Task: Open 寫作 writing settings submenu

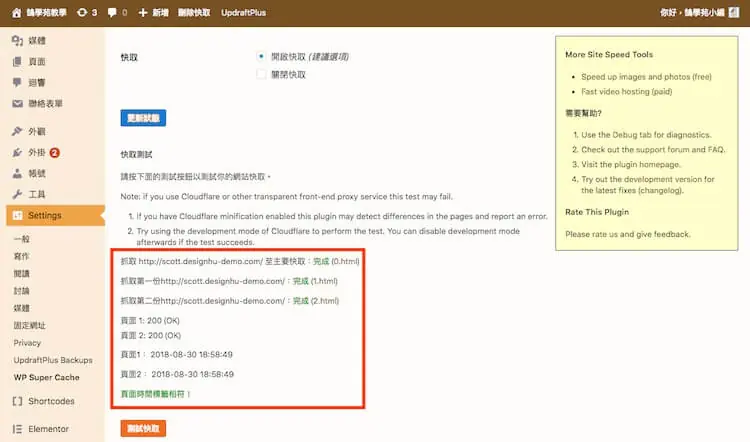Action: coord(22,256)
